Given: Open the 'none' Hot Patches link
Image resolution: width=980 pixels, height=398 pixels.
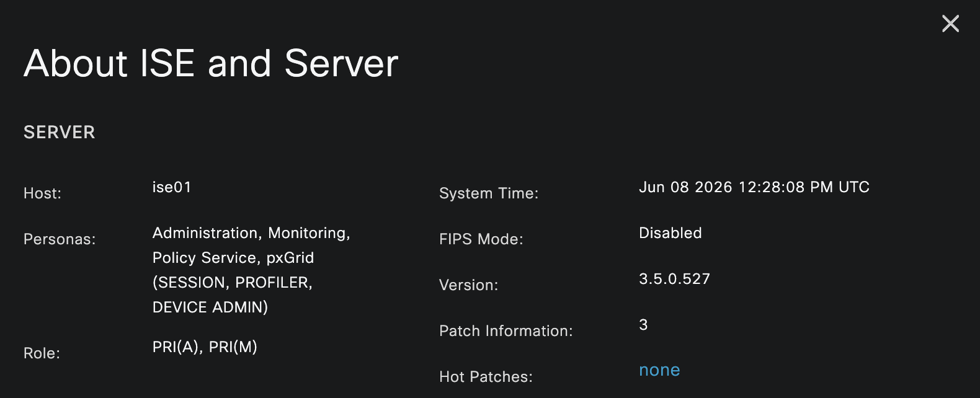Looking at the screenshot, I should [659, 370].
